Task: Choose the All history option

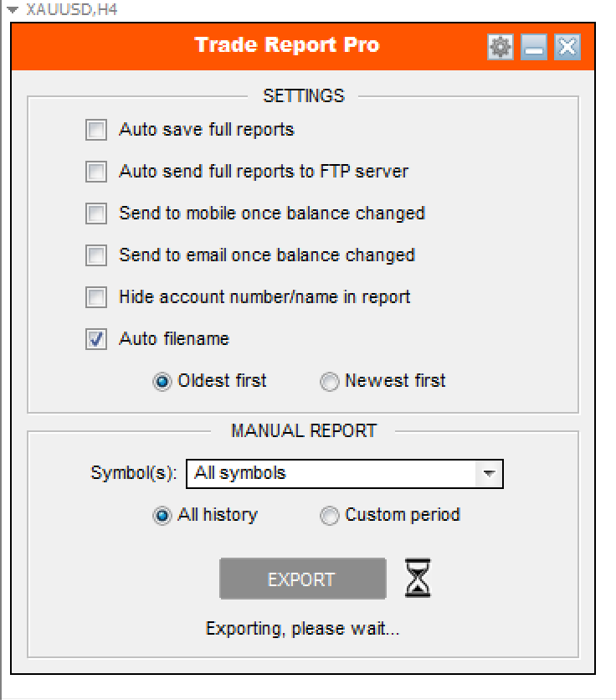Action: [x=162, y=516]
